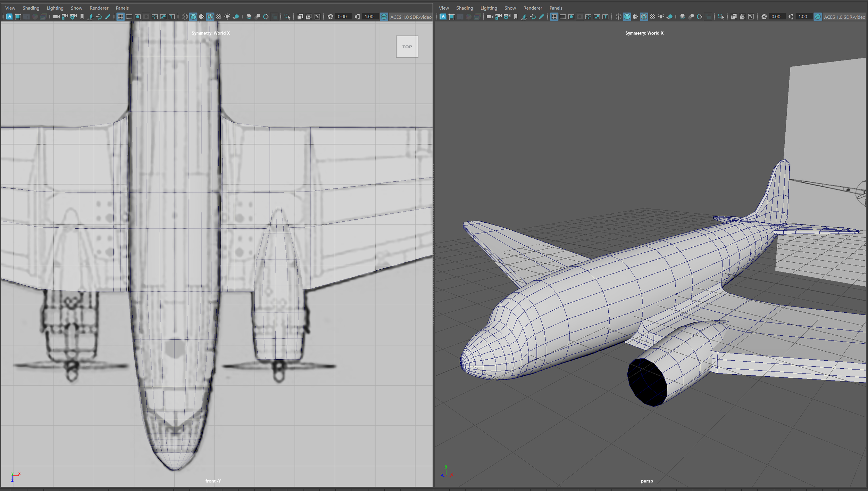
Task: Click the camera lock icon in left viewport
Action: [x=65, y=17]
